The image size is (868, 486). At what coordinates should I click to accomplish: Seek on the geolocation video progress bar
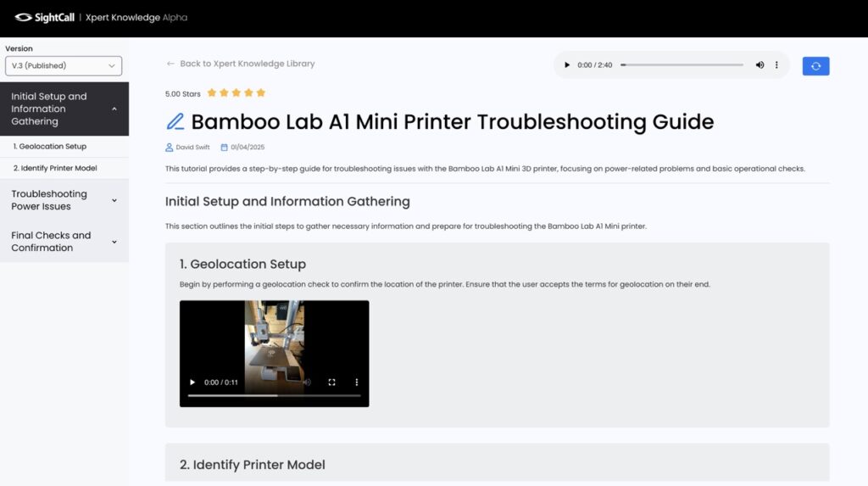click(x=274, y=396)
